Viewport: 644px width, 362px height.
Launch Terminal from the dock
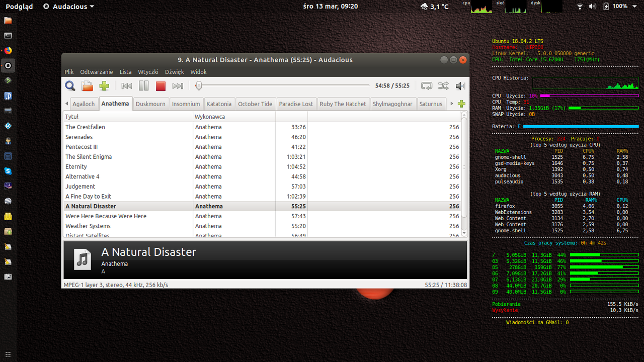pos(8,36)
